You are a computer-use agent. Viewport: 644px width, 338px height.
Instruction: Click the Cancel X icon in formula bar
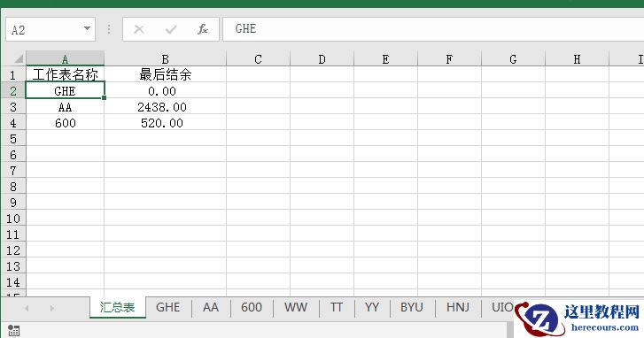click(139, 29)
